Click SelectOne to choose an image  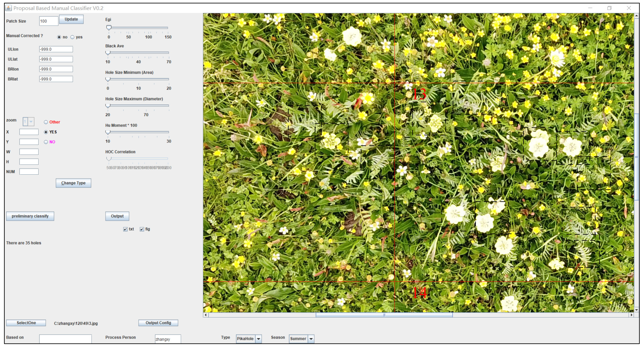tap(26, 323)
